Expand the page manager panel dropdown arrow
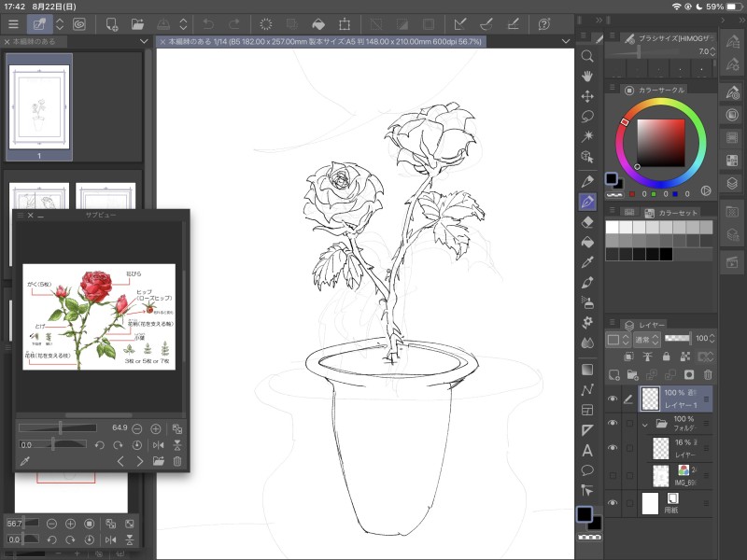Image resolution: width=747 pixels, height=560 pixels. (x=144, y=41)
